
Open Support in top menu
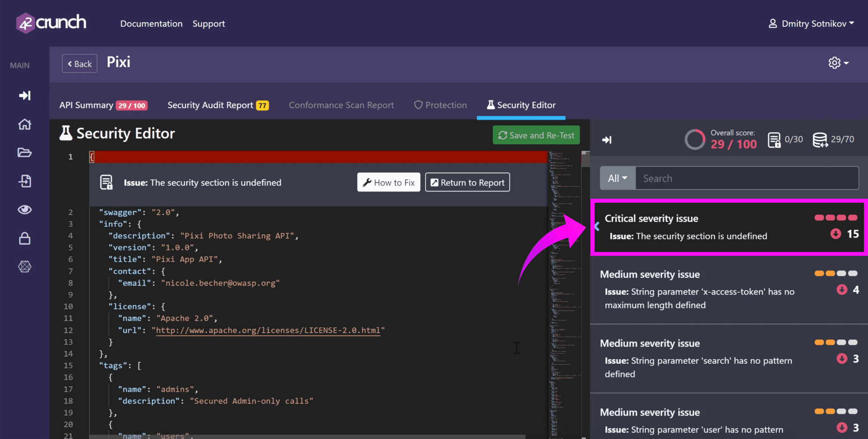(208, 24)
